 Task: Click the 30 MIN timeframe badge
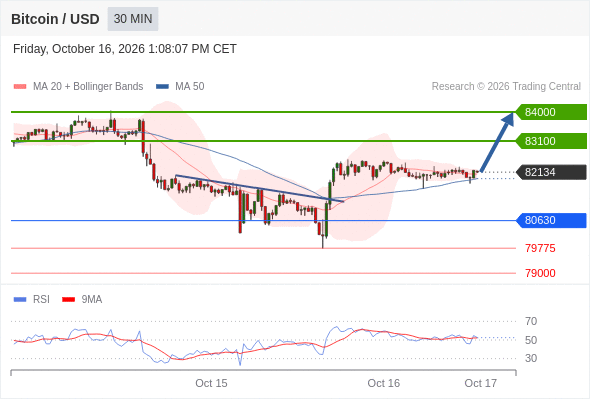click(133, 19)
